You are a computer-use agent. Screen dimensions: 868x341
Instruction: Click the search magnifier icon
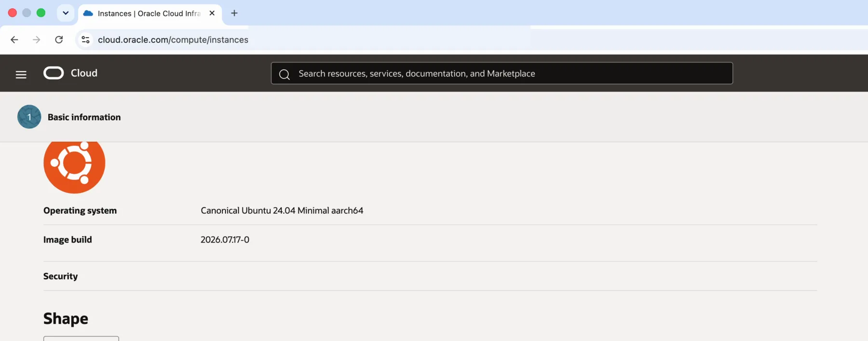click(x=285, y=74)
